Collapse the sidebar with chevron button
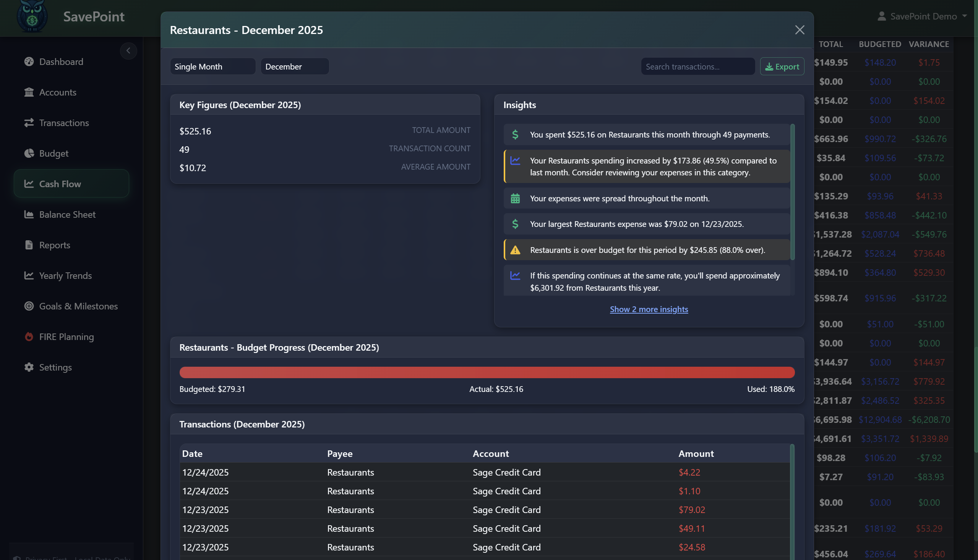Image resolution: width=978 pixels, height=560 pixels. pyautogui.click(x=128, y=51)
